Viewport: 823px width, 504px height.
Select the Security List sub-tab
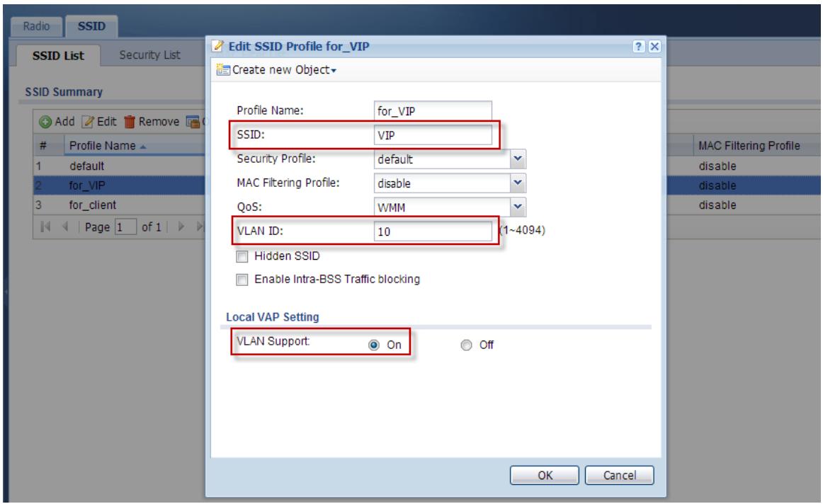pos(149,55)
